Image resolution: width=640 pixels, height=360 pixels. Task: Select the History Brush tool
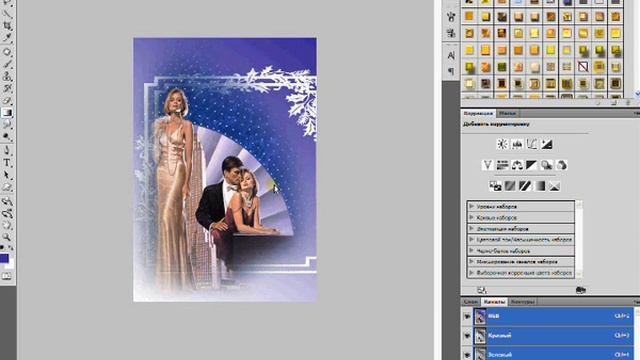7,88
